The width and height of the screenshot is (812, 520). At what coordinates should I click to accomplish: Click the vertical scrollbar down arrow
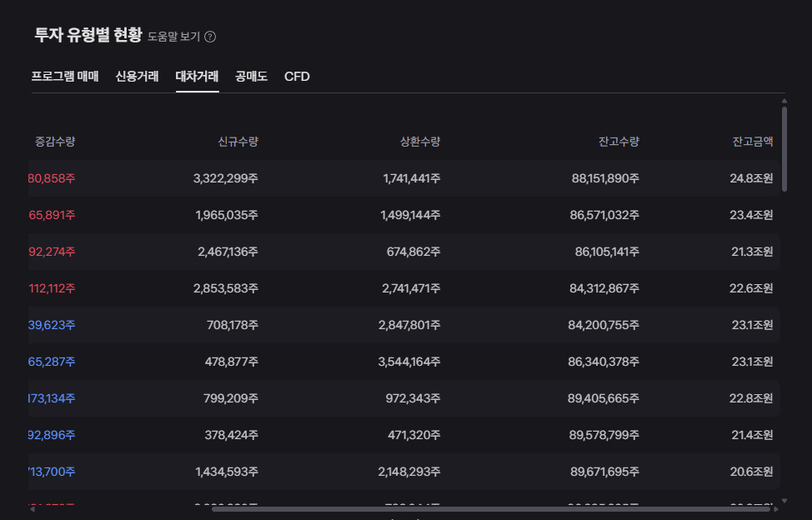coord(784,501)
